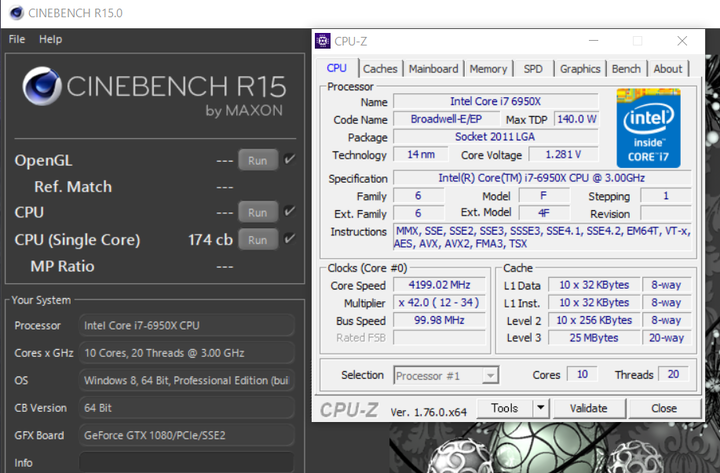The height and width of the screenshot is (473, 720).
Task: Toggle the CPU (Single Core) checkbox
Action: [290, 238]
